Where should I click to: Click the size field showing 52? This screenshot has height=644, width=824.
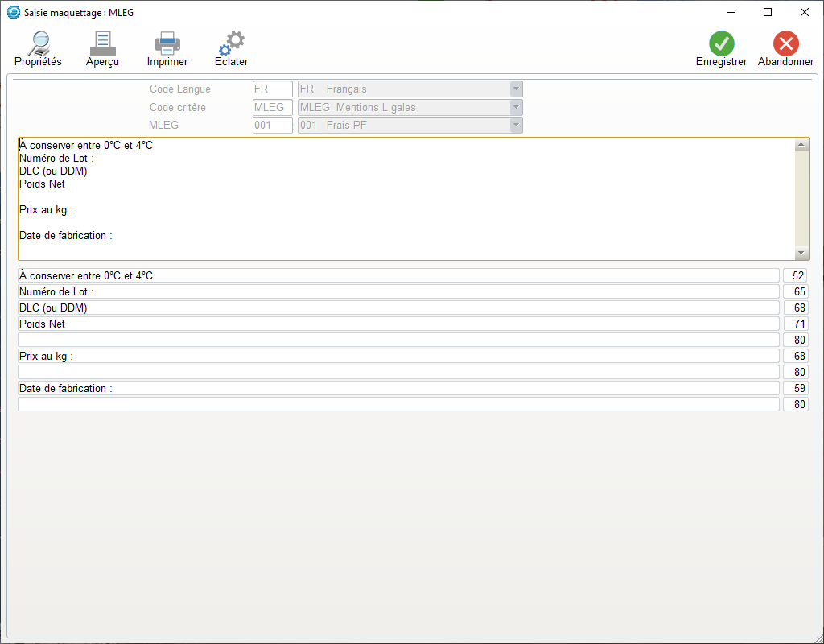(x=795, y=275)
